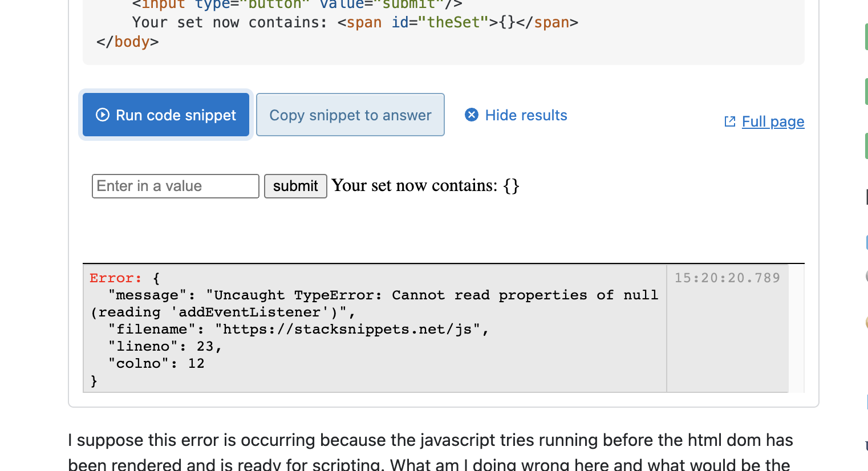Click the stacksnippets.net/js filename in error

point(347,330)
